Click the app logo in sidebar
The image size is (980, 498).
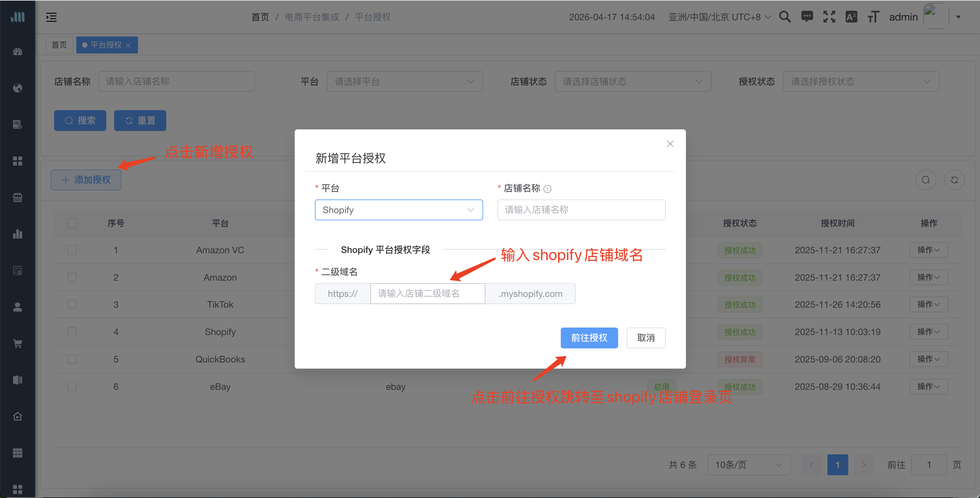click(18, 17)
